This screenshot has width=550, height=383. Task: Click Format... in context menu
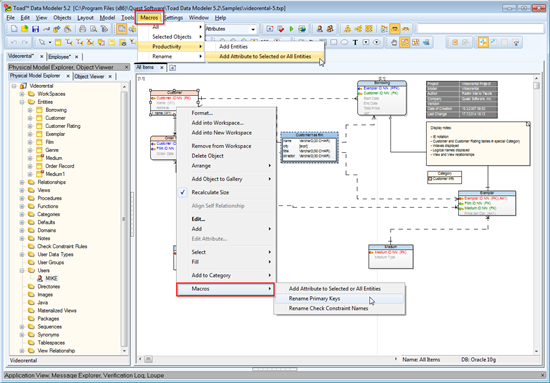pyautogui.click(x=226, y=113)
